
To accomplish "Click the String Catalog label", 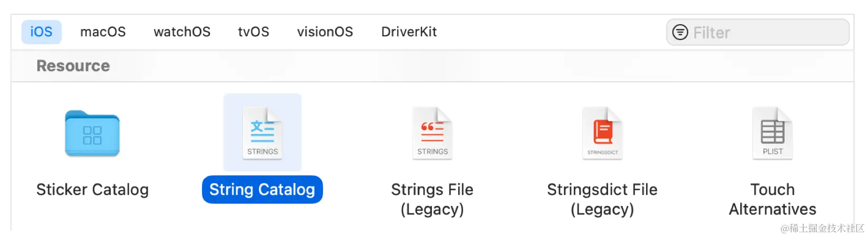I will click(262, 190).
